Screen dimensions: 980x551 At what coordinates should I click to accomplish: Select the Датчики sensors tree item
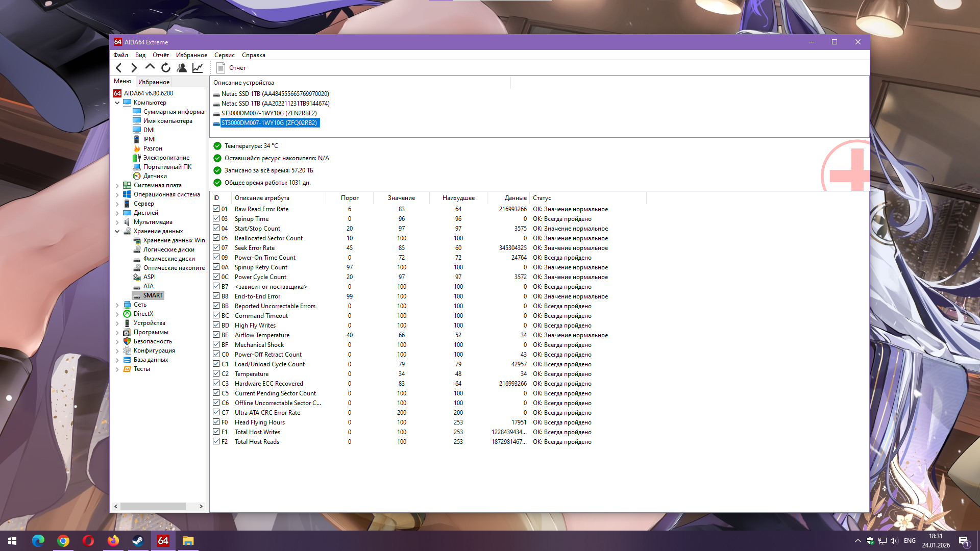pos(155,176)
